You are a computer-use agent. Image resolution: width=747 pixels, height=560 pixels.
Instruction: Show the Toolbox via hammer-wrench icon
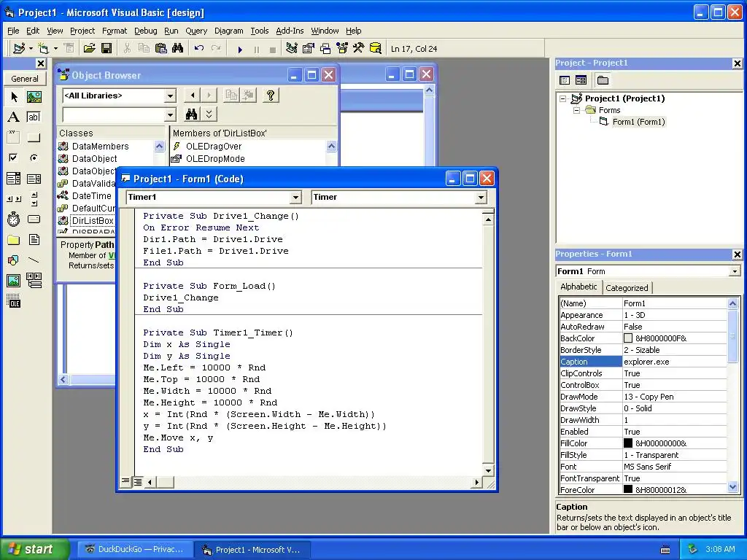click(358, 49)
